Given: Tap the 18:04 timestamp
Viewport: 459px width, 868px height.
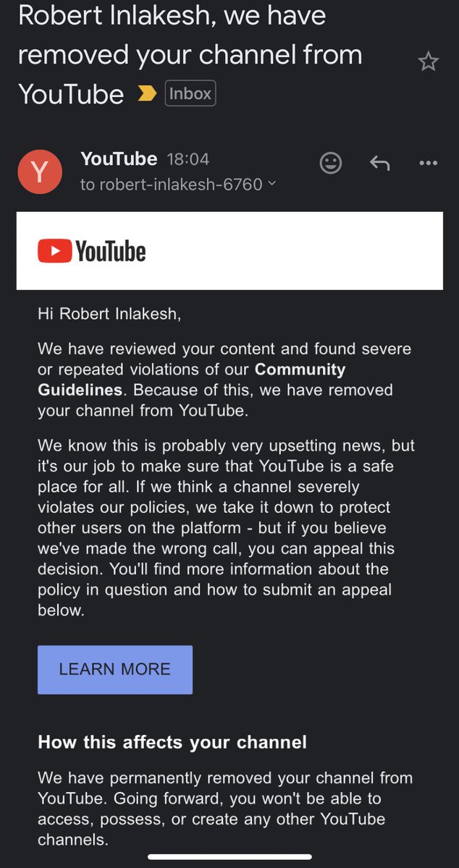Looking at the screenshot, I should [188, 159].
